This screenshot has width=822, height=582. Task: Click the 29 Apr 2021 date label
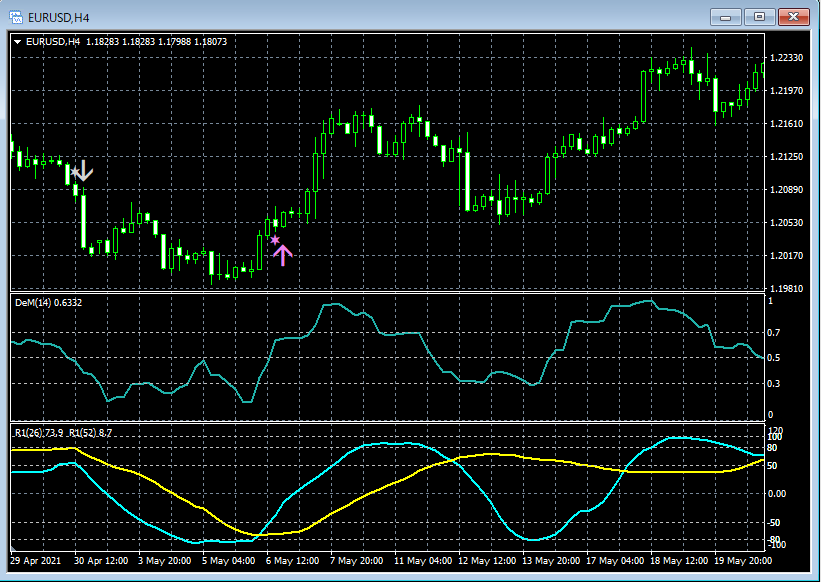36,561
